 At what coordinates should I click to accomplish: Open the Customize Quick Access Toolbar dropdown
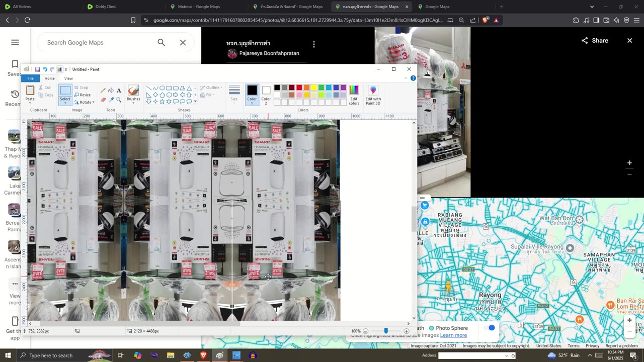pos(66,69)
